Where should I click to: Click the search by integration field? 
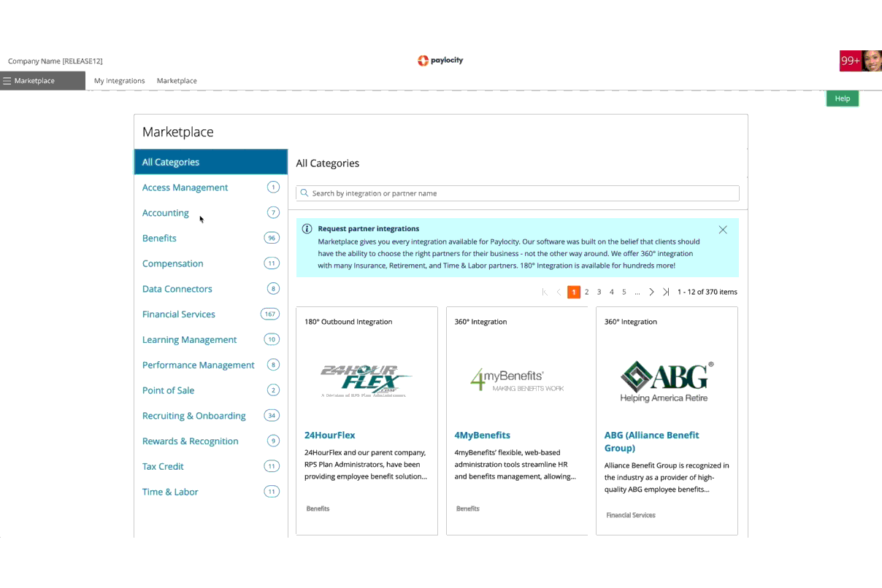pos(518,193)
